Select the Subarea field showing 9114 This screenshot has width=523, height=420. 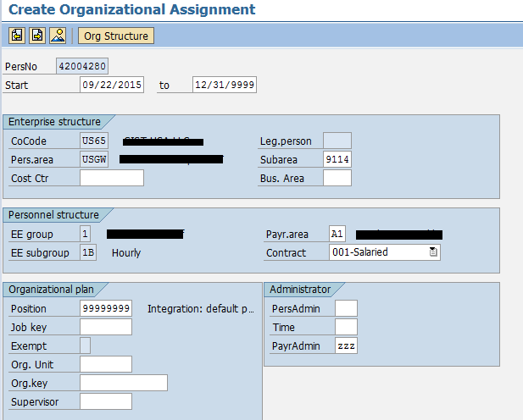click(337, 159)
